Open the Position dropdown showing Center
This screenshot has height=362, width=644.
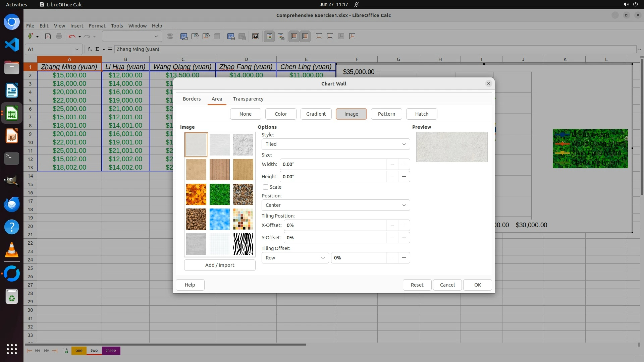[335, 205]
